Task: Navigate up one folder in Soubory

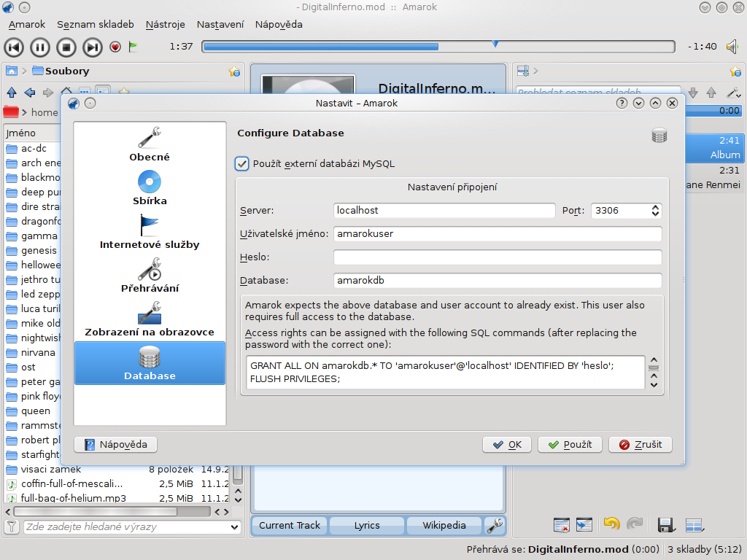Action: point(12,93)
